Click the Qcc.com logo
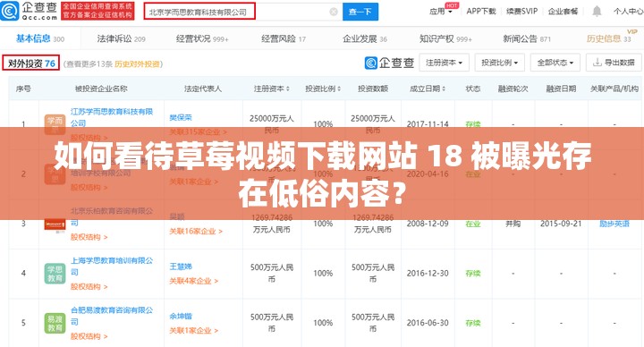Screen dimensions: 644x347 tap(30, 11)
